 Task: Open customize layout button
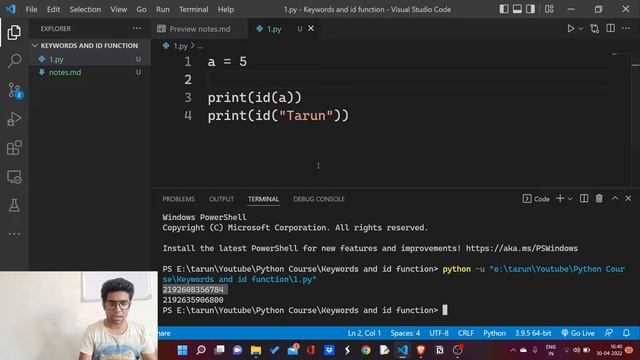(549, 9)
